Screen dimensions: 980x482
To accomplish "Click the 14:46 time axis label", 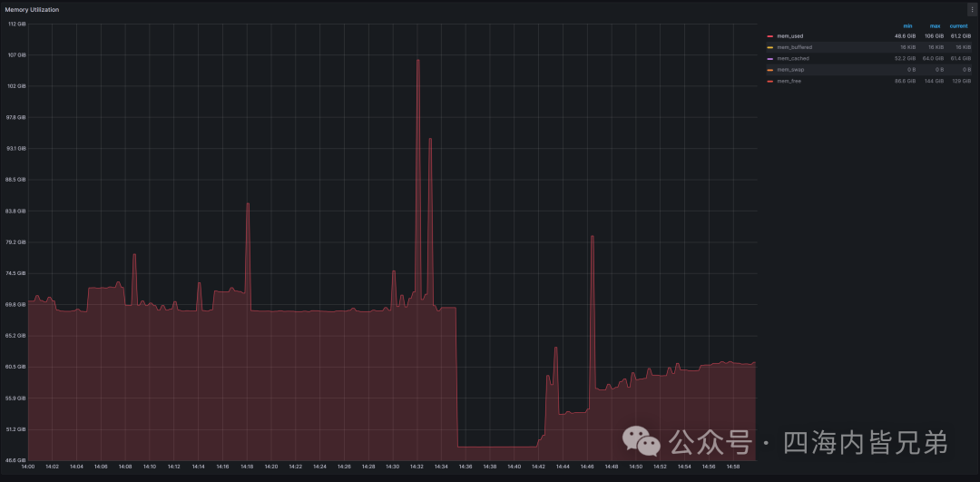I will (x=587, y=467).
